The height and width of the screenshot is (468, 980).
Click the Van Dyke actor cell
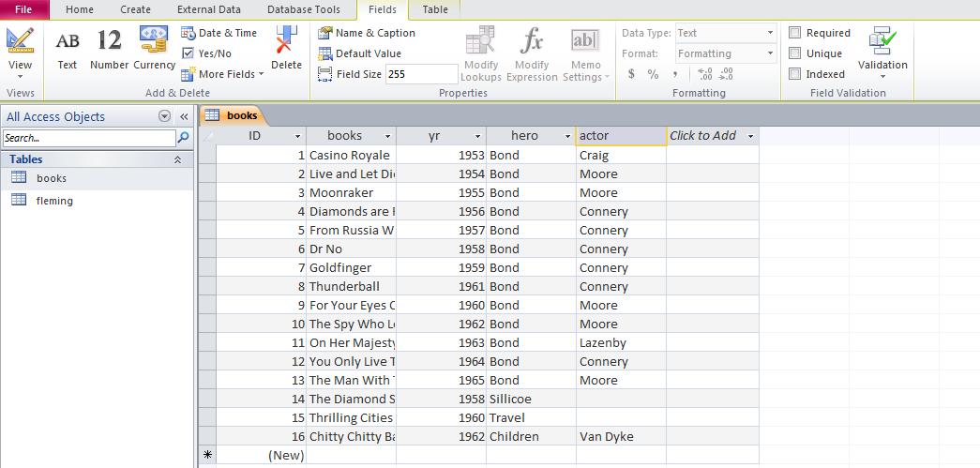tap(621, 436)
